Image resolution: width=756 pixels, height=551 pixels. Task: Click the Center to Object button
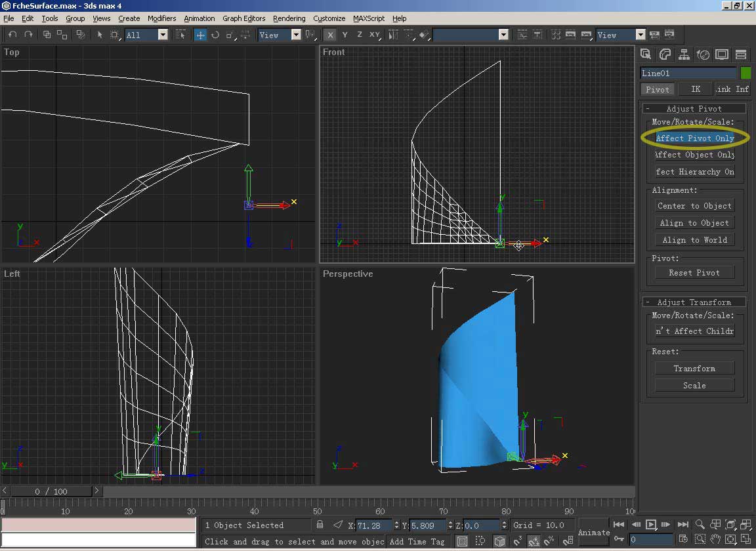pyautogui.click(x=694, y=206)
